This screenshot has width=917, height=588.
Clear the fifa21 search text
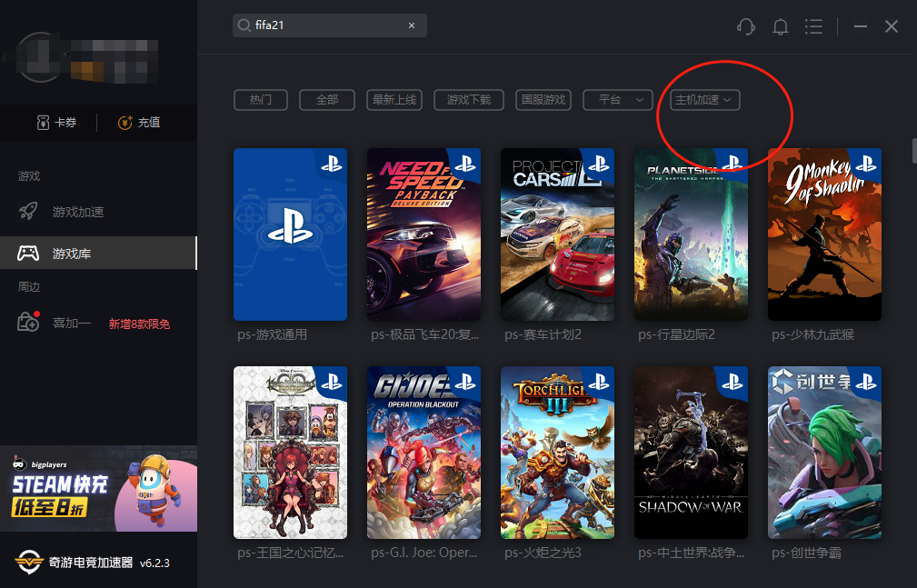click(412, 25)
